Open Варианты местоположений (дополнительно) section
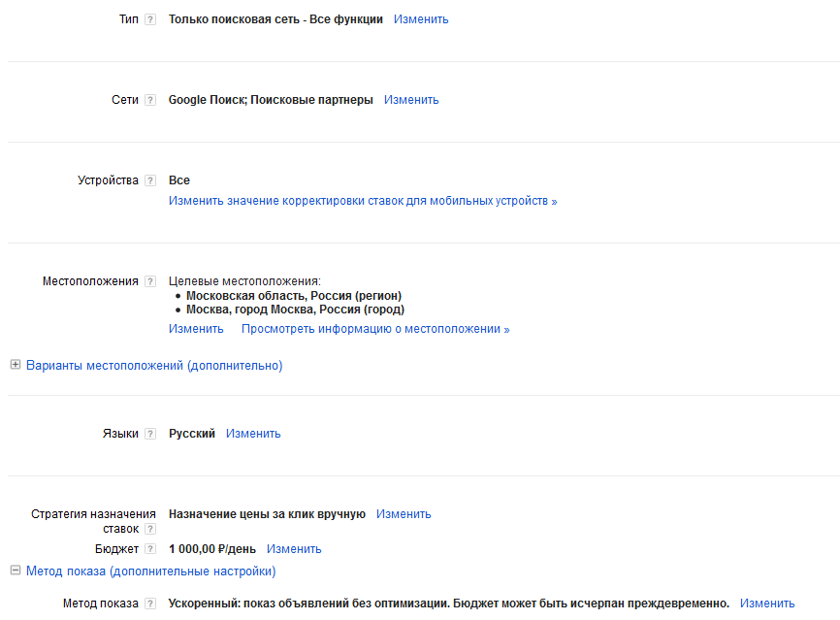The width and height of the screenshot is (840, 620). (x=154, y=366)
